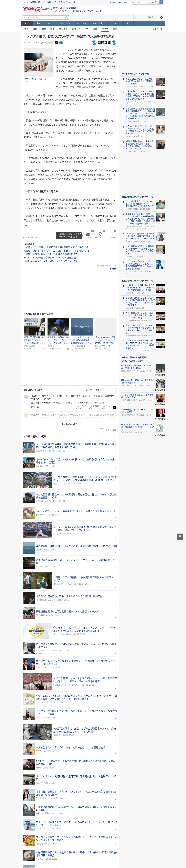Share article on Facebook
The width and height of the screenshot is (186, 868).
(61, 43)
